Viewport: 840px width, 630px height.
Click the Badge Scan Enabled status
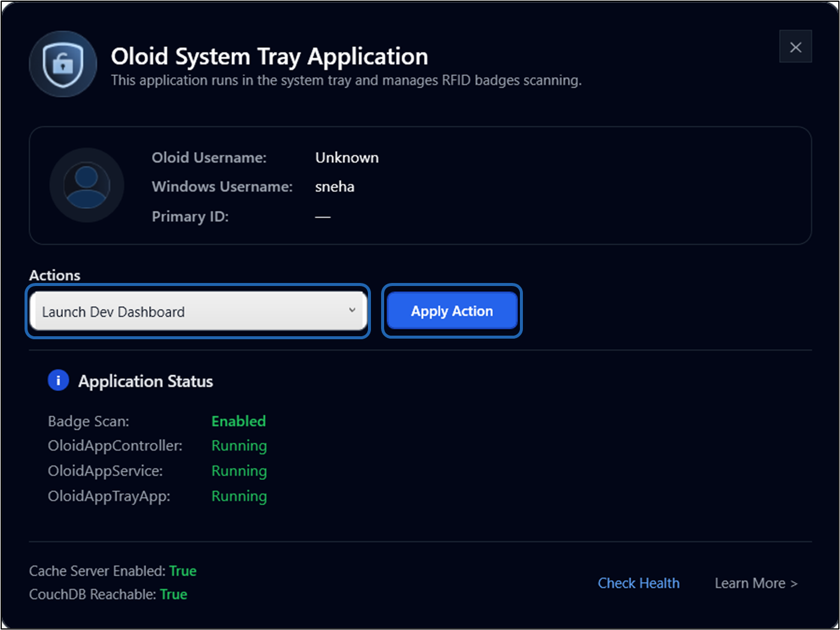pyautogui.click(x=239, y=421)
